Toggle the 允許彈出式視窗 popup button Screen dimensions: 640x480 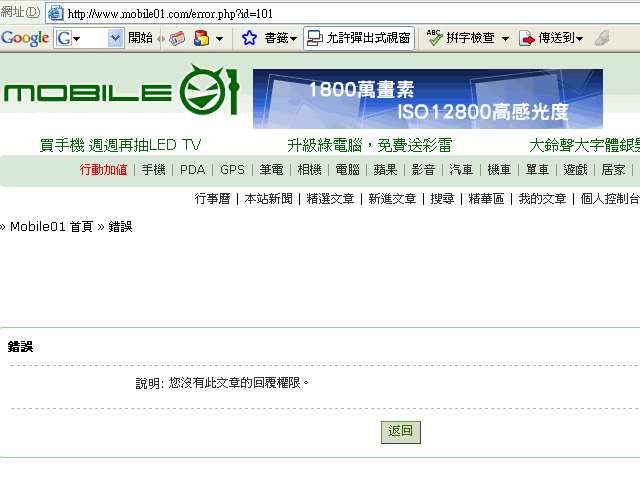[x=359, y=38]
